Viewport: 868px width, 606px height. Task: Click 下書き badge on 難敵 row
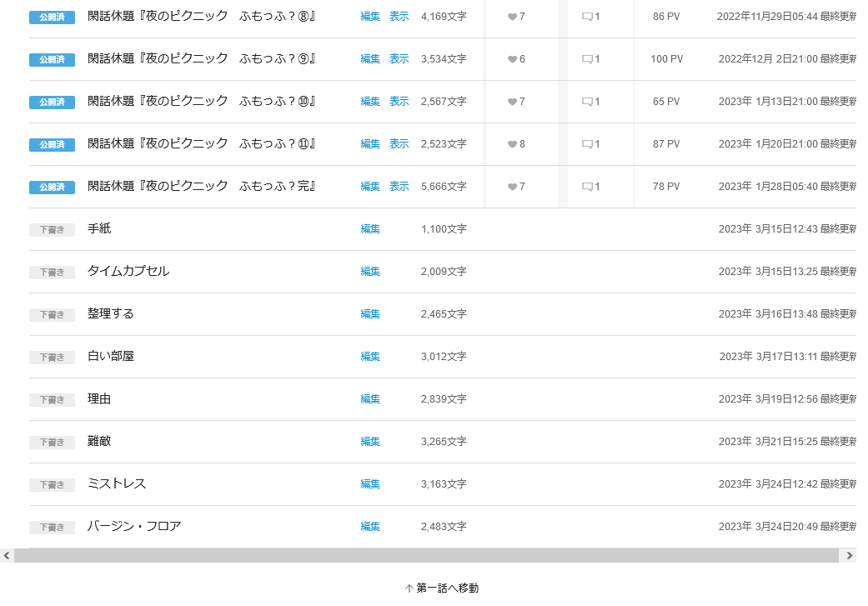click(x=52, y=443)
